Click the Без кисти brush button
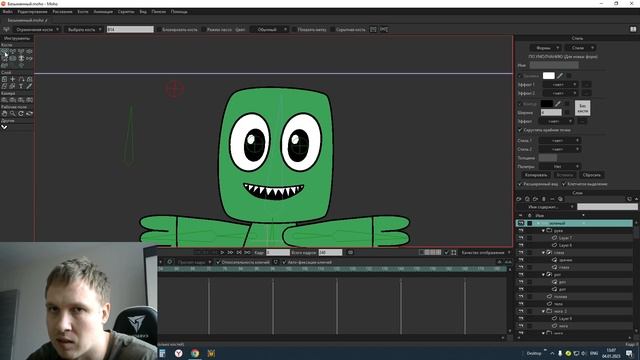 point(582,108)
